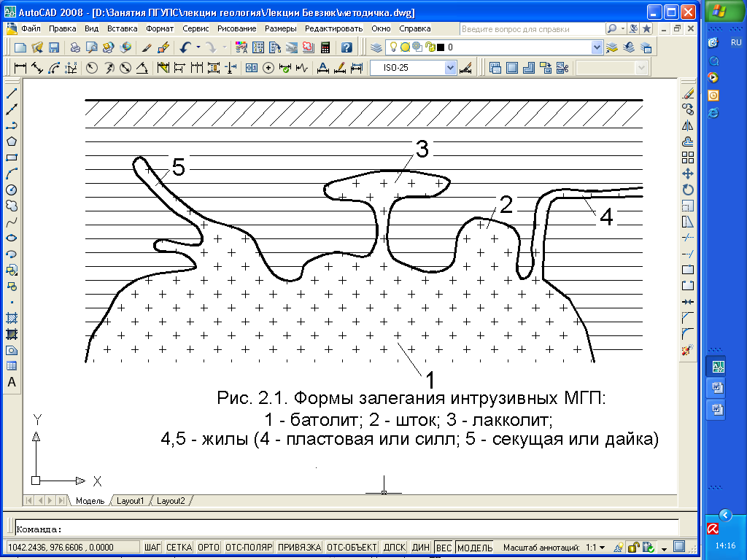Click the Hatch tool icon

pos(12,318)
